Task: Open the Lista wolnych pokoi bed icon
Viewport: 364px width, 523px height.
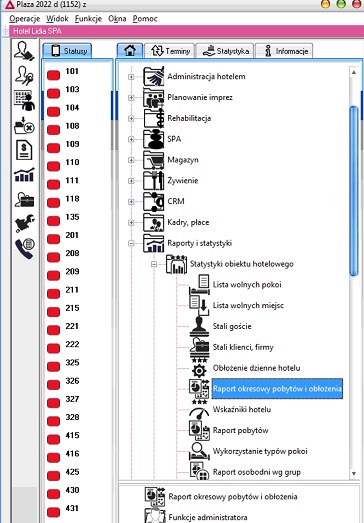Action: click(199, 285)
